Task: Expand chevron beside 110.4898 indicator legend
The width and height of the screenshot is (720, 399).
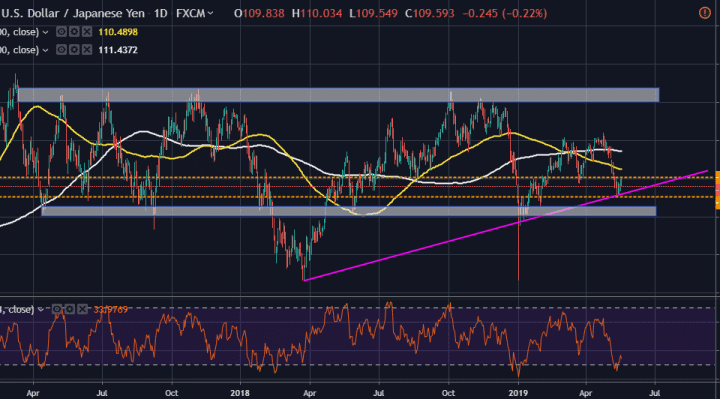Action: [45, 32]
